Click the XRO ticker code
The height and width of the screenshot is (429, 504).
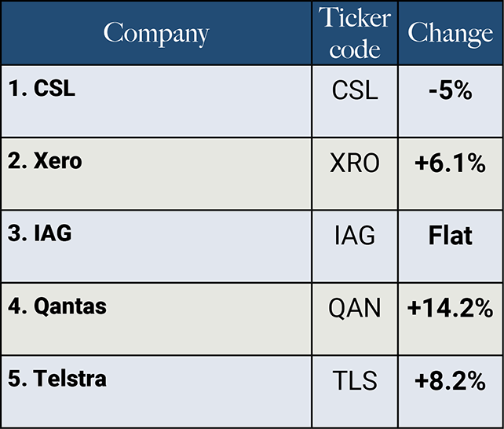click(355, 163)
